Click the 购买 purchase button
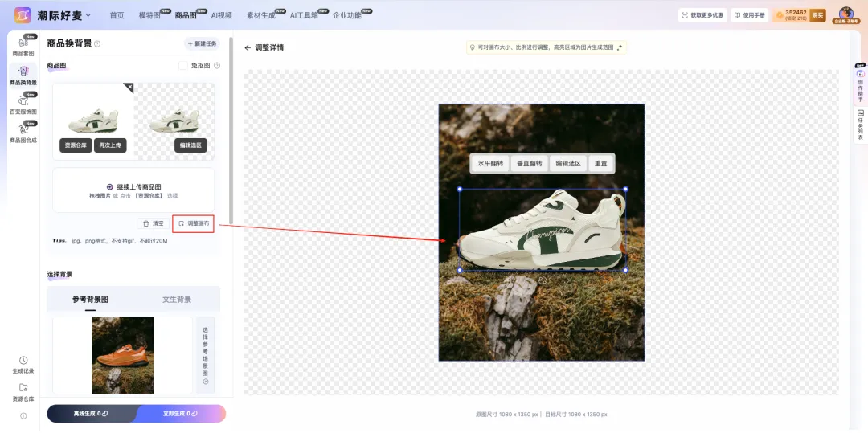The height and width of the screenshot is (433, 868). pos(817,15)
